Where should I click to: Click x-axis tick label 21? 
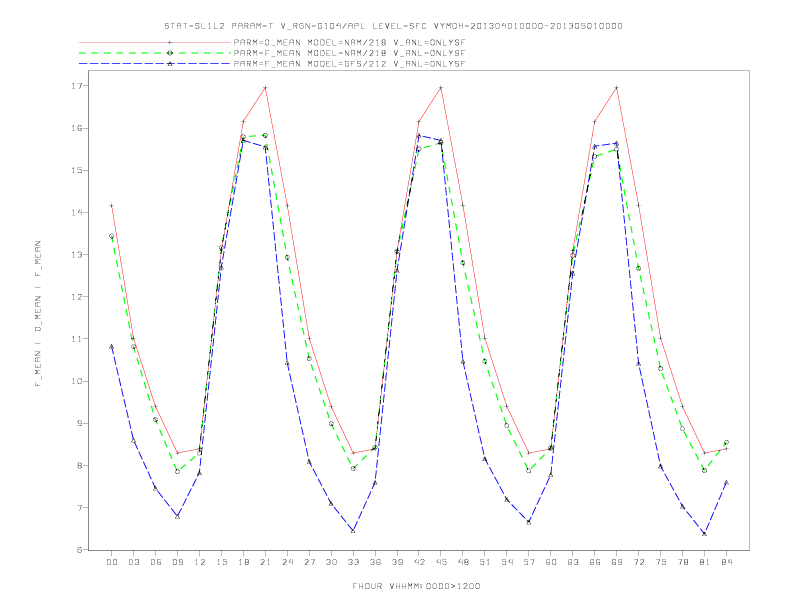tap(265, 562)
